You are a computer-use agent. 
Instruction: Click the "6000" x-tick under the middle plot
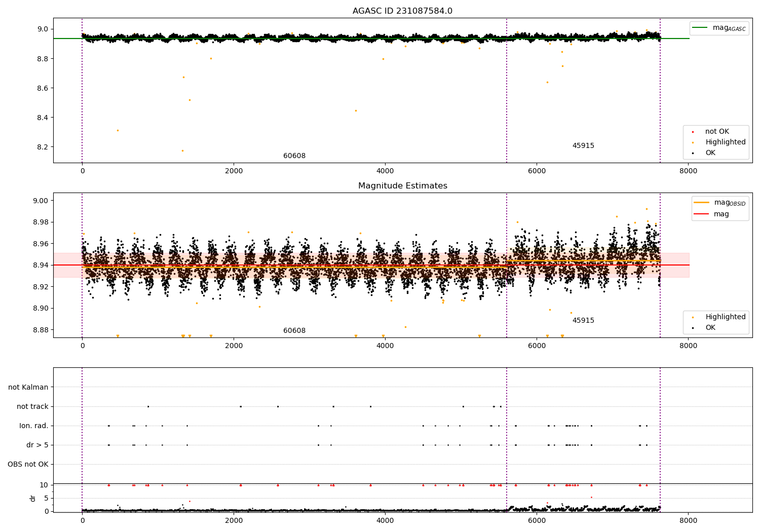point(537,346)
